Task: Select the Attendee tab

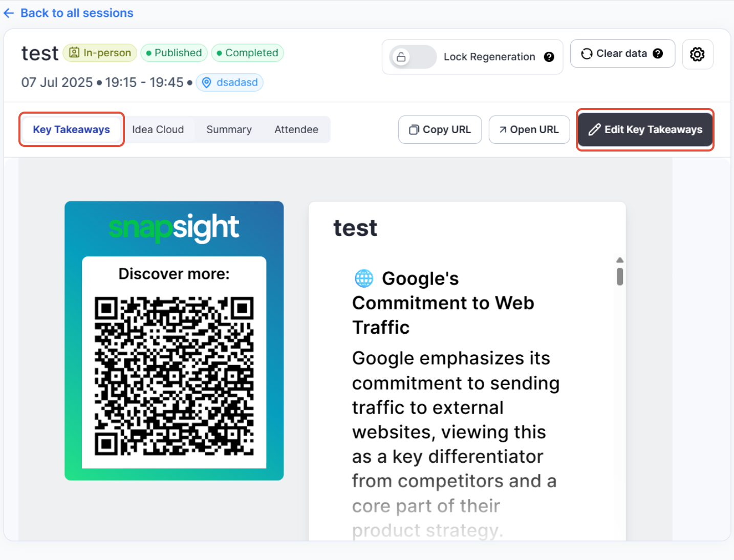Action: [x=296, y=130]
